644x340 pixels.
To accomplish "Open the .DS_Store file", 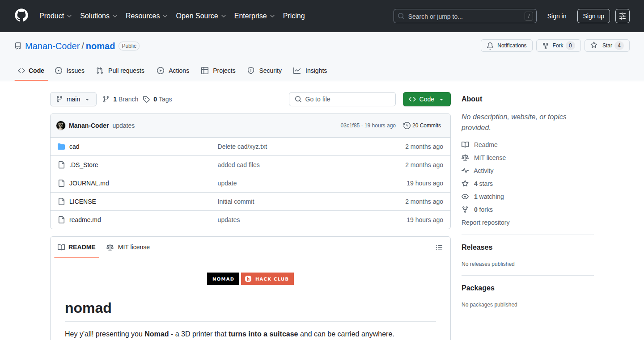I will 84,165.
